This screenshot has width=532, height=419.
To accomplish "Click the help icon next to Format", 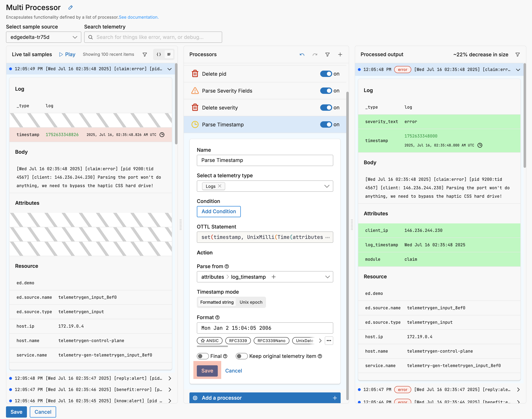I will tap(217, 317).
